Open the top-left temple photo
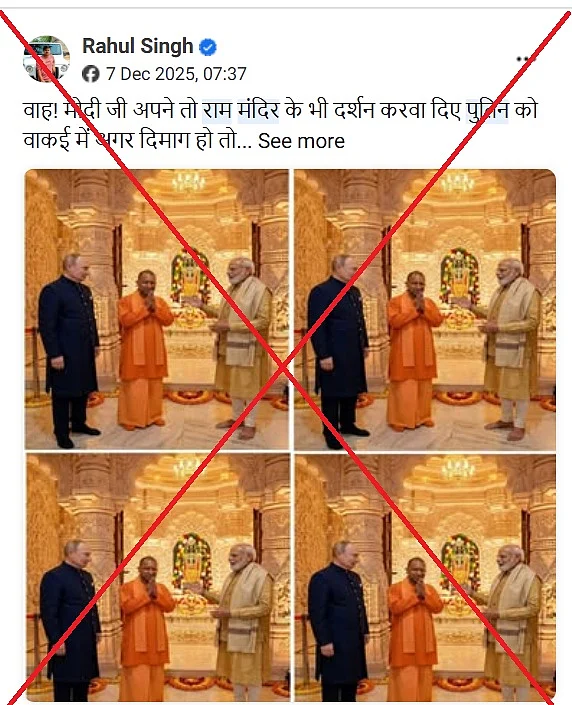 click(x=156, y=310)
